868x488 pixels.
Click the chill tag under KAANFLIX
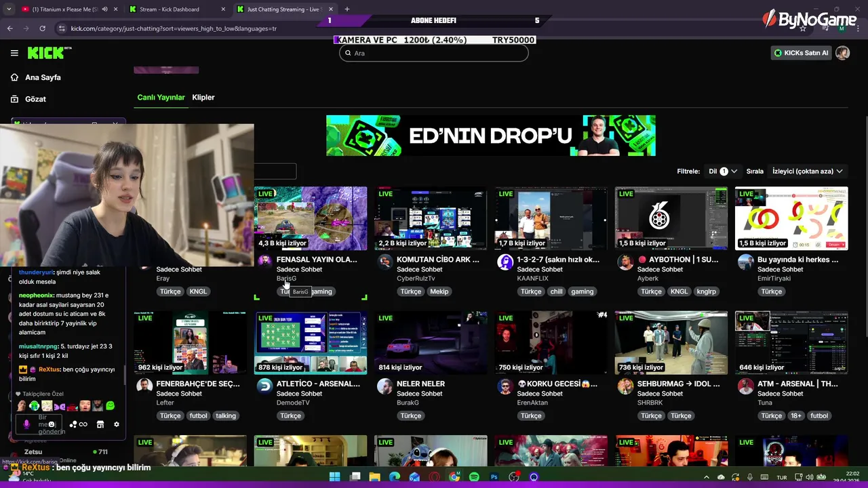point(557,291)
